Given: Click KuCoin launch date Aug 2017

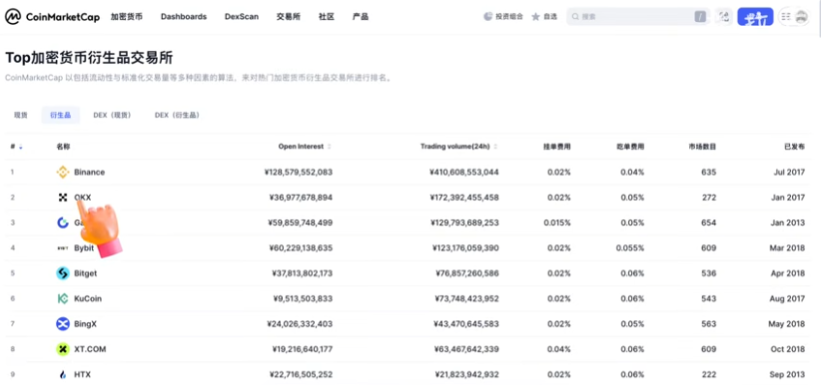Looking at the screenshot, I should (787, 299).
